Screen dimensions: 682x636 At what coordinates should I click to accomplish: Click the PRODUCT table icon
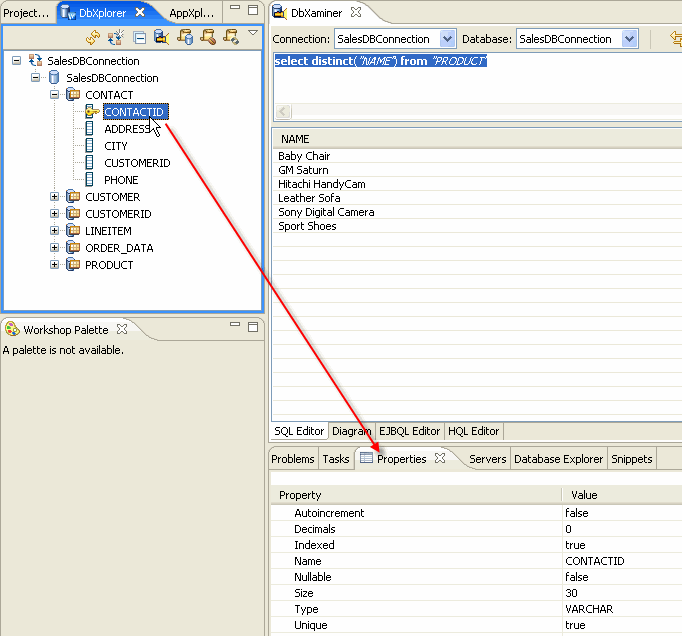click(73, 264)
